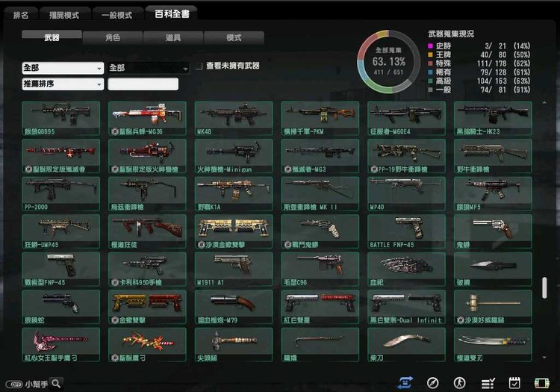The width and height of the screenshot is (560, 392).
Task: Open the compass icon in bottom bar
Action: pos(432,383)
